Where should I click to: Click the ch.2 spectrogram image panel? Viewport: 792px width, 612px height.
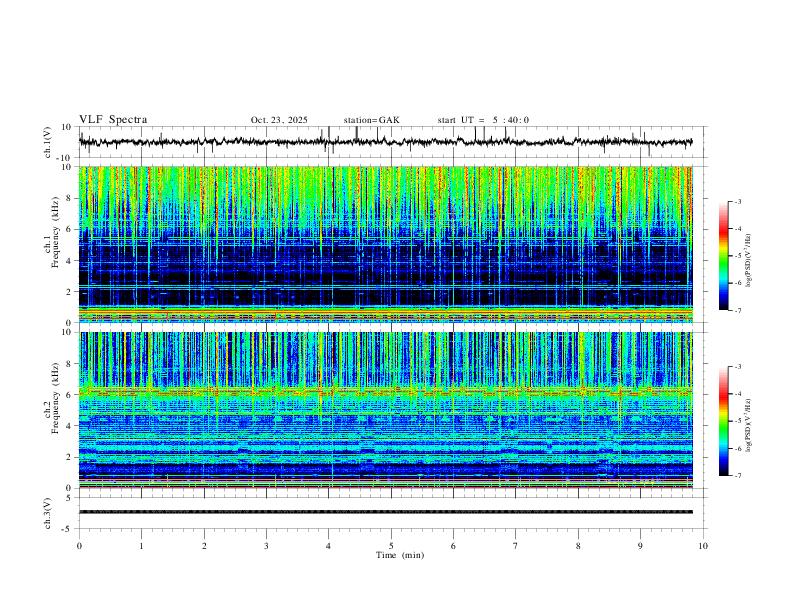point(385,410)
